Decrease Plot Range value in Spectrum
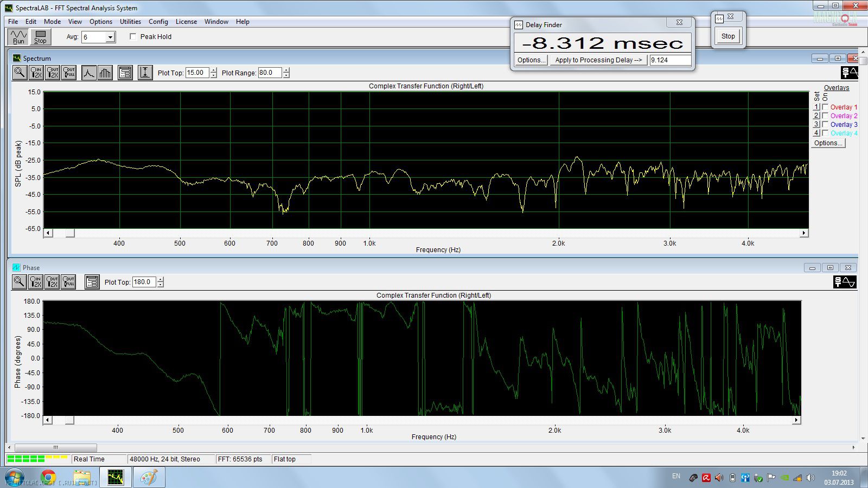 [286, 75]
